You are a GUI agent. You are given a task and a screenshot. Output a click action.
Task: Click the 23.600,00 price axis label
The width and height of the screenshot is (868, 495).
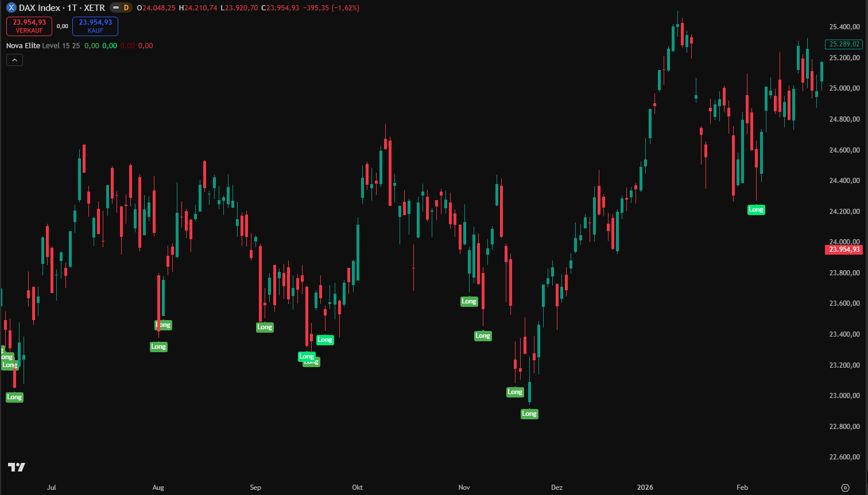click(x=844, y=303)
